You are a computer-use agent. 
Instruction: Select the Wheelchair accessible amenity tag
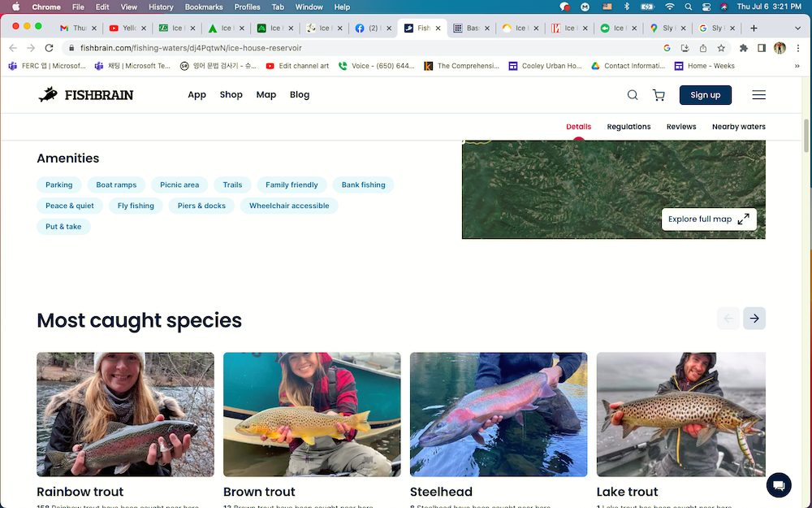(289, 206)
